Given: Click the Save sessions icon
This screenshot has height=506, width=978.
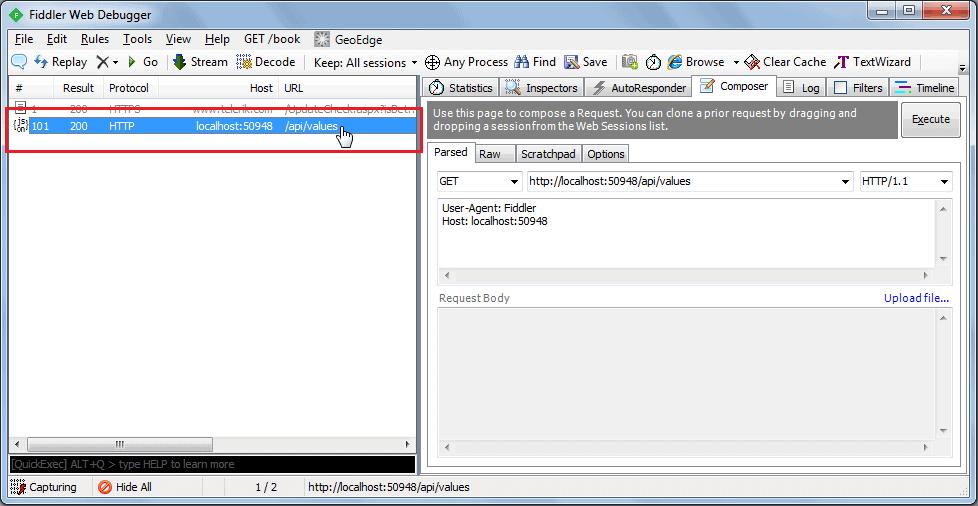Looking at the screenshot, I should [x=571, y=62].
